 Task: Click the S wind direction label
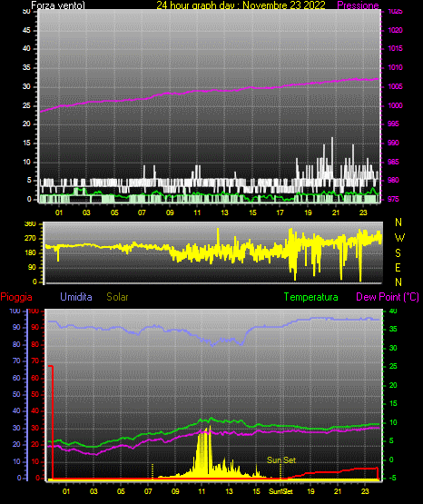click(398, 253)
